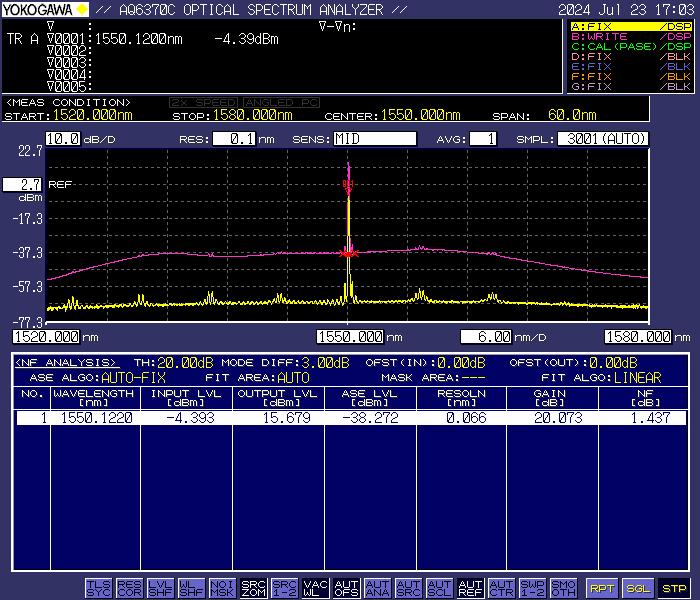Toggle the AUT REF auto reference indicator
Image resolution: width=700 pixels, height=600 pixels.
pos(470,588)
